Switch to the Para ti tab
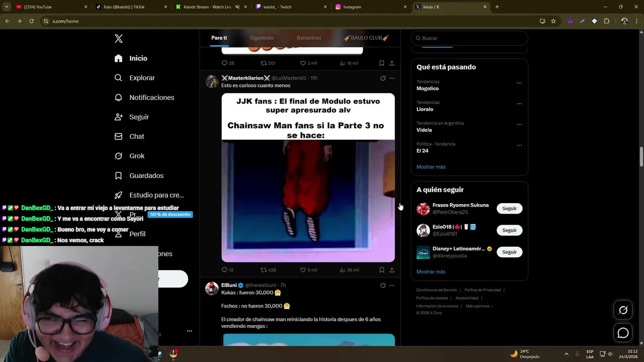 point(219,38)
